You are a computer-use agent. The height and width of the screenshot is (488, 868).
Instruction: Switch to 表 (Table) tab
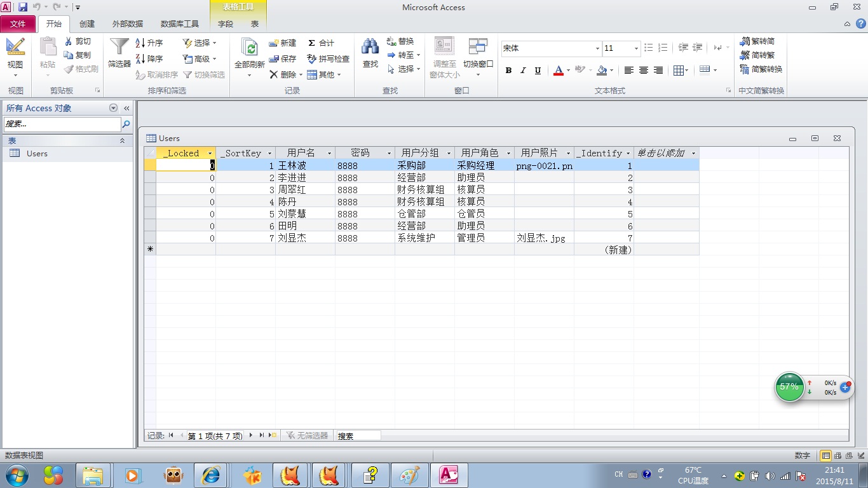pos(255,24)
